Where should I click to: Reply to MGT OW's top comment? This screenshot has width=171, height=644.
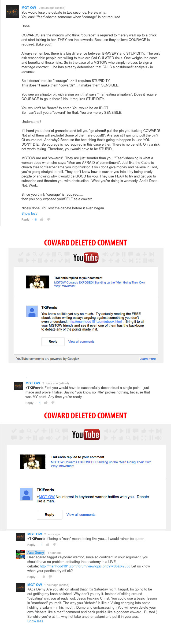(25, 219)
